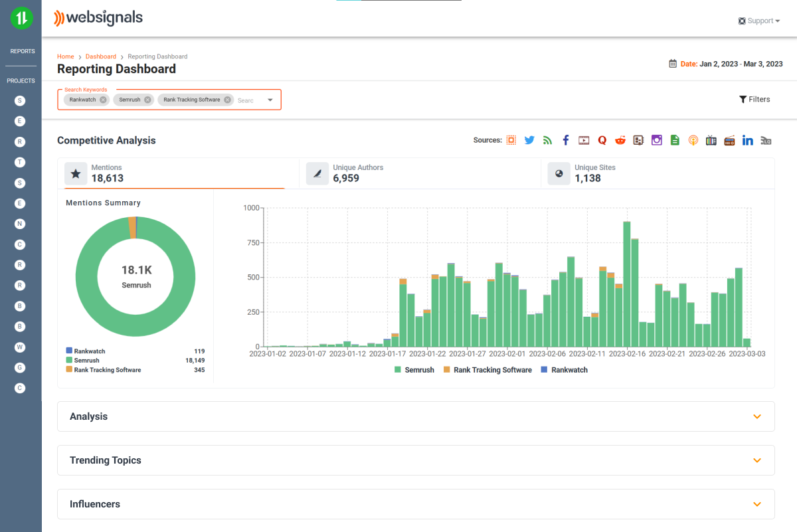The image size is (797, 532).
Task: Open the Search Keywords dropdown arrow
Action: click(x=270, y=100)
